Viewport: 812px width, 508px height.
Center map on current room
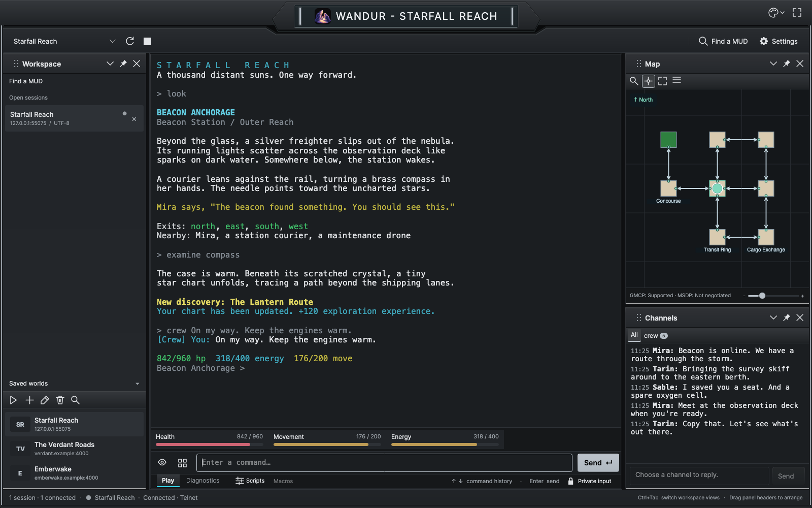[648, 81]
